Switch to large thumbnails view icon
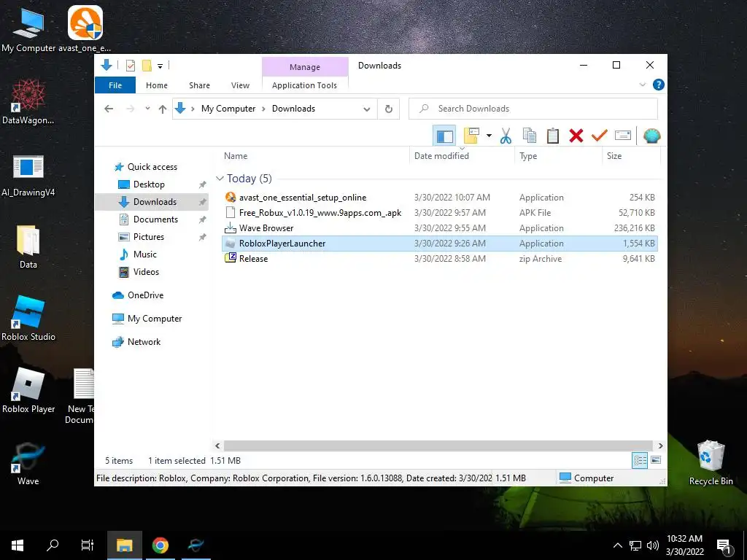The image size is (747, 560). [x=656, y=460]
